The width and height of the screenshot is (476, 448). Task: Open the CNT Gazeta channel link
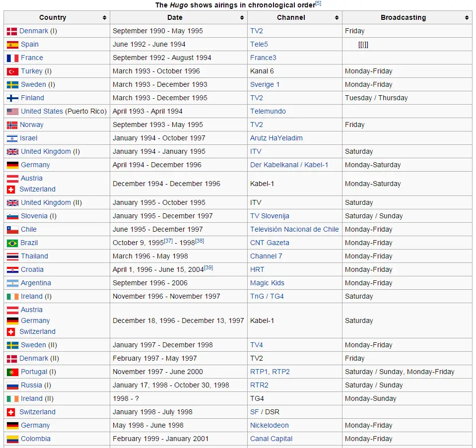tap(270, 243)
